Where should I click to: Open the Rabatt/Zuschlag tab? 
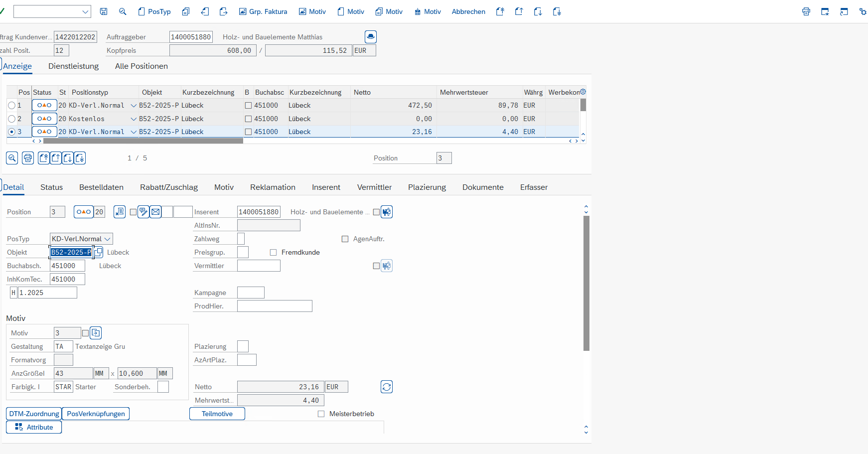point(169,187)
